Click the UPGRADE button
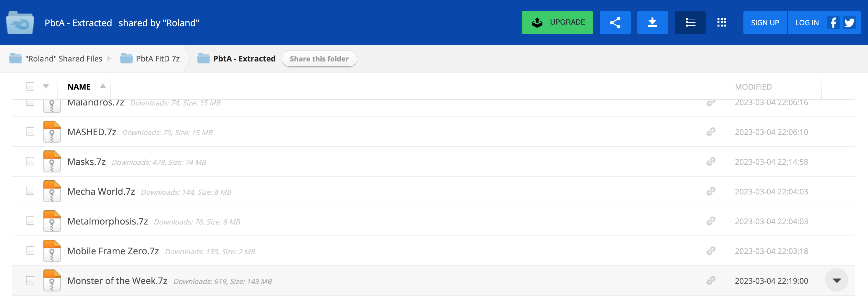This screenshot has width=868, height=296. point(557,23)
